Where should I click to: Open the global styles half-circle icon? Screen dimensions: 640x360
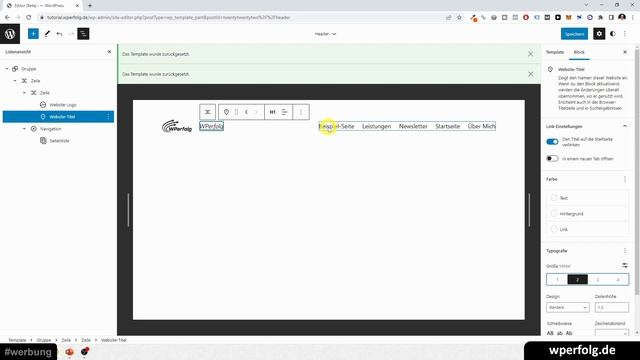613,34
